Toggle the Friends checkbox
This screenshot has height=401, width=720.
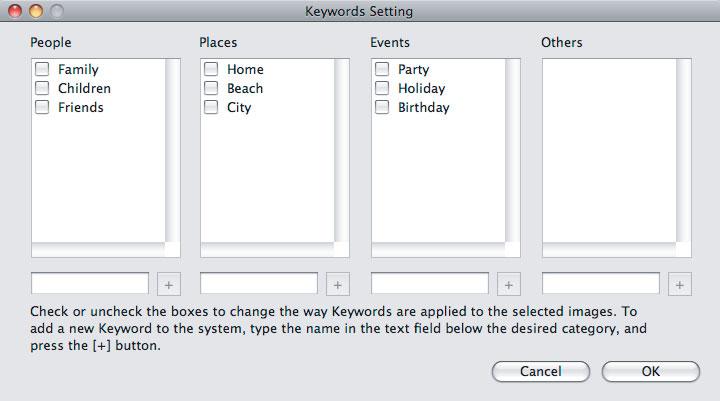(42, 107)
